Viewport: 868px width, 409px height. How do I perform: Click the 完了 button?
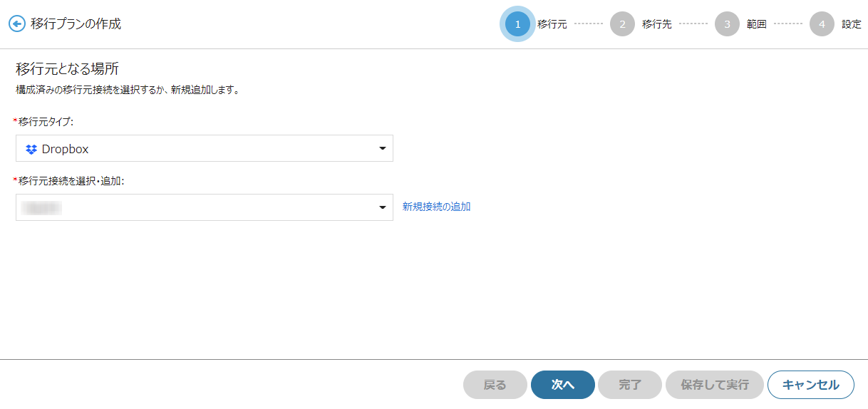pyautogui.click(x=630, y=385)
